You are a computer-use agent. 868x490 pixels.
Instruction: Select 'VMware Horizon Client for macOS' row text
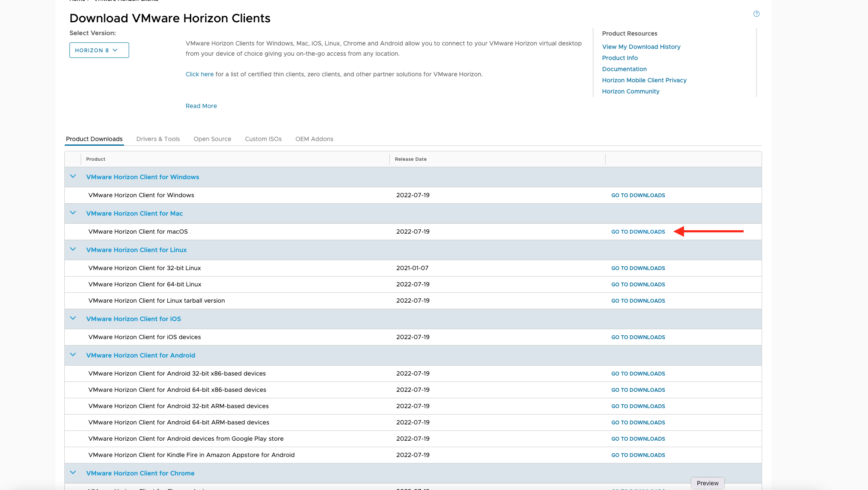(138, 231)
